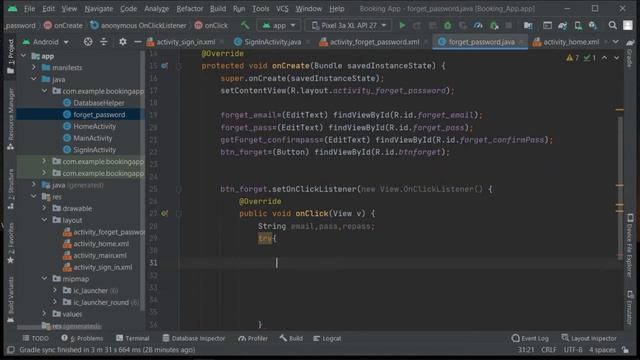Open the Layout Inspector button
This screenshot has height=360, width=640.
(x=589, y=338)
